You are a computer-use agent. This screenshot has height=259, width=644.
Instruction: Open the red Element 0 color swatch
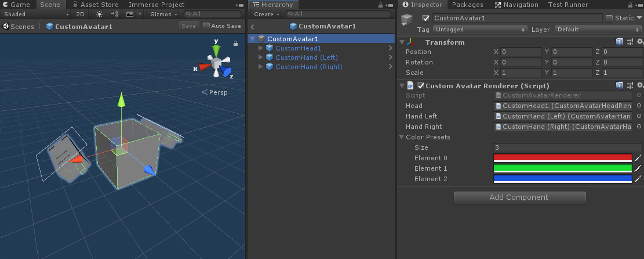point(562,158)
